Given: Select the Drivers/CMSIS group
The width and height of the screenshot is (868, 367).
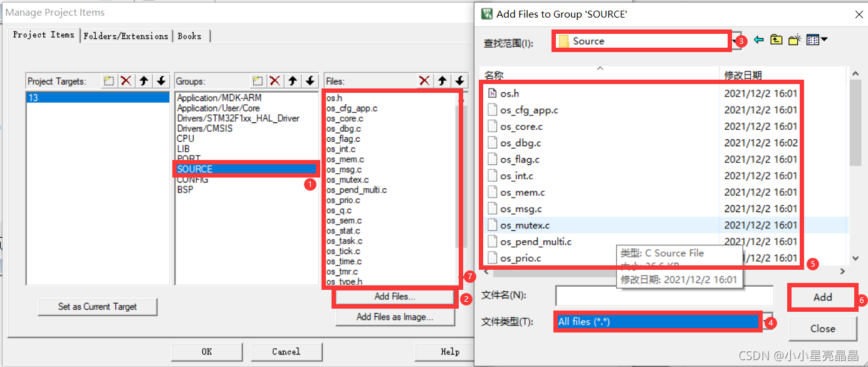Looking at the screenshot, I should [205, 128].
